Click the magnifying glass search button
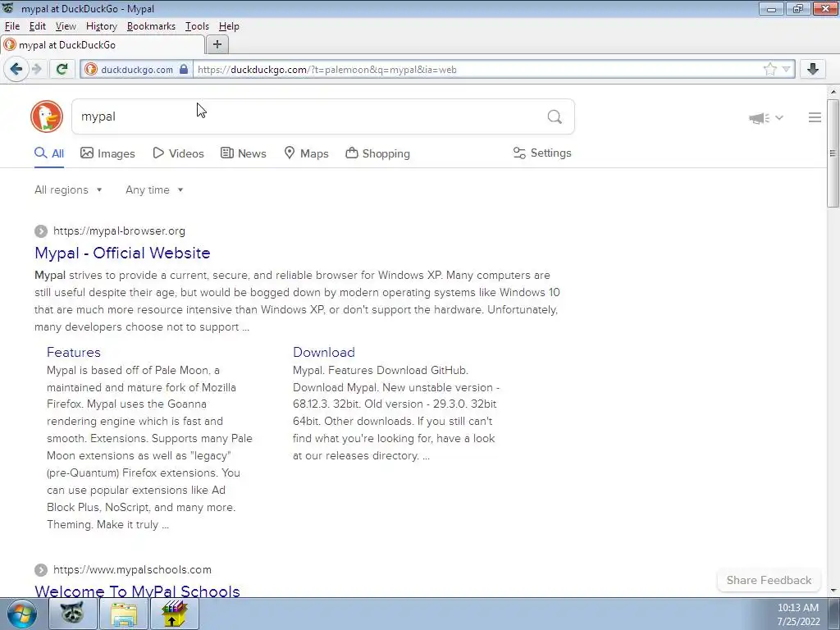 tap(555, 116)
